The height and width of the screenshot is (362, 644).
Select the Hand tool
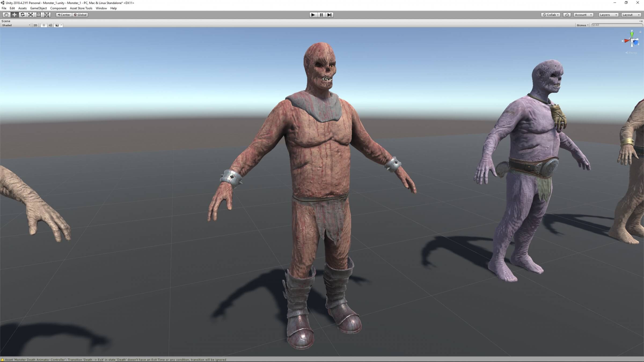[x=6, y=15]
